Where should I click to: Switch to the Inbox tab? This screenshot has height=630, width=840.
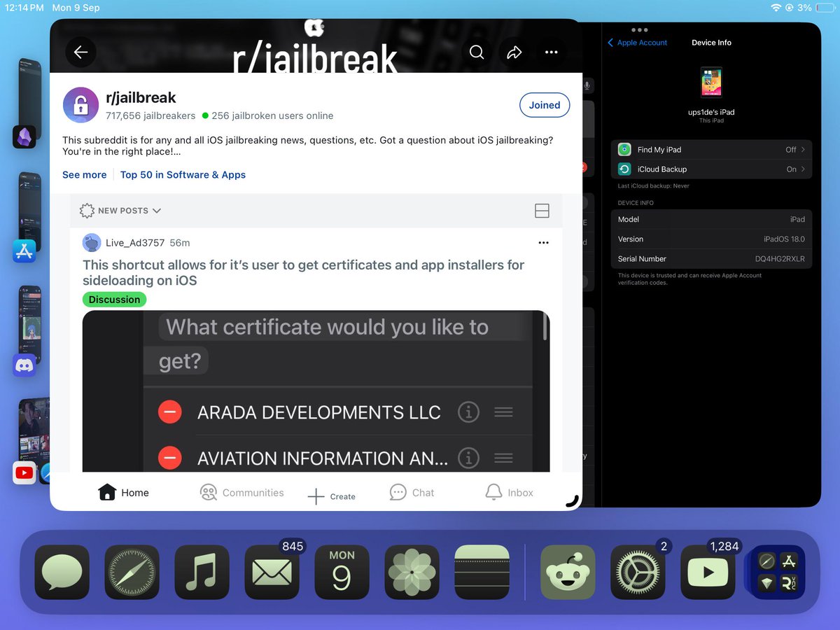tap(509, 493)
